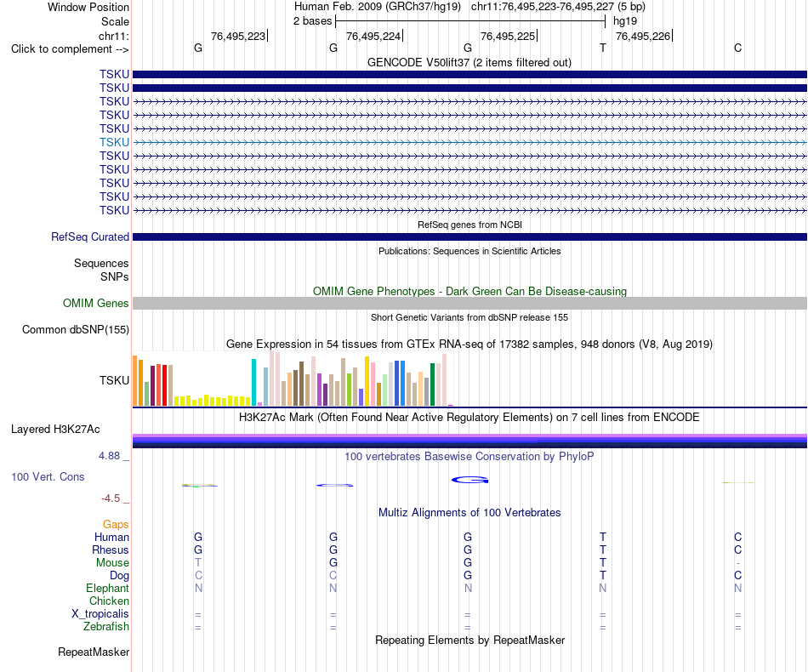This screenshot has width=808, height=672.
Task: Select the Rhesus alignment row label
Action: (111, 550)
